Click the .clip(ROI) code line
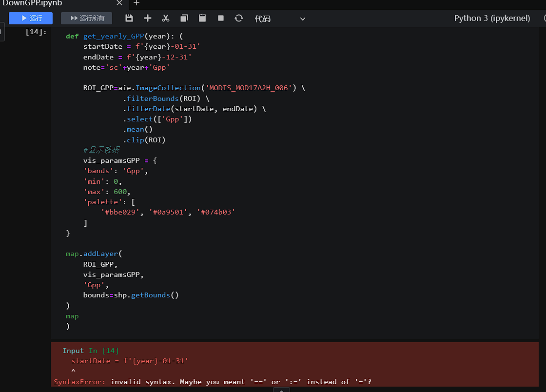546x392 pixels. pyautogui.click(x=144, y=140)
